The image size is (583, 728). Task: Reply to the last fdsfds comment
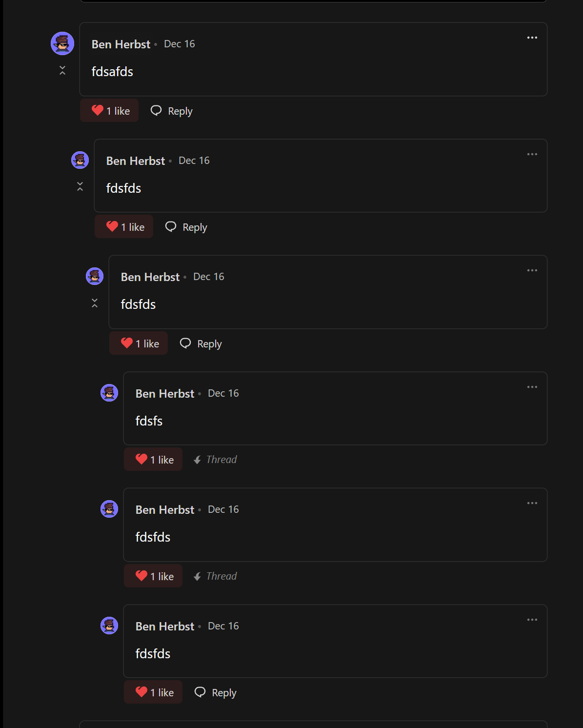coord(216,692)
